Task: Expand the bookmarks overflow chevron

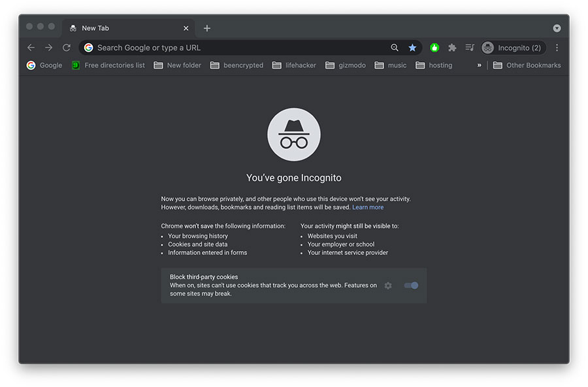Action: click(479, 65)
